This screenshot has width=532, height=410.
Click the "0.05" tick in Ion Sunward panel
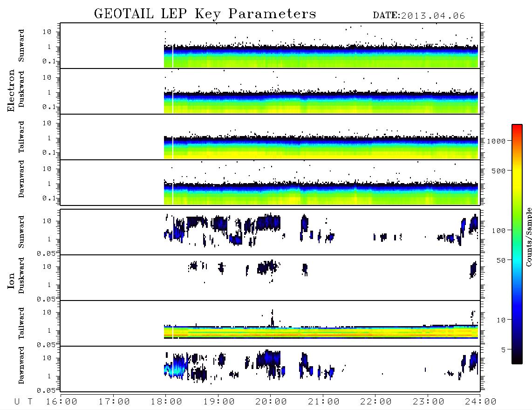point(46,253)
